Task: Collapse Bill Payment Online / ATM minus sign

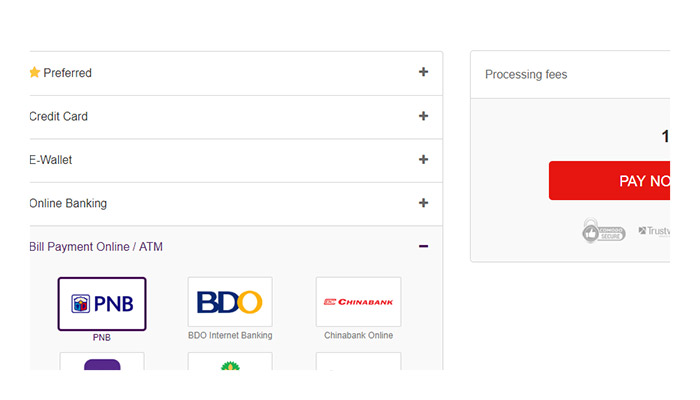Action: pyautogui.click(x=423, y=246)
